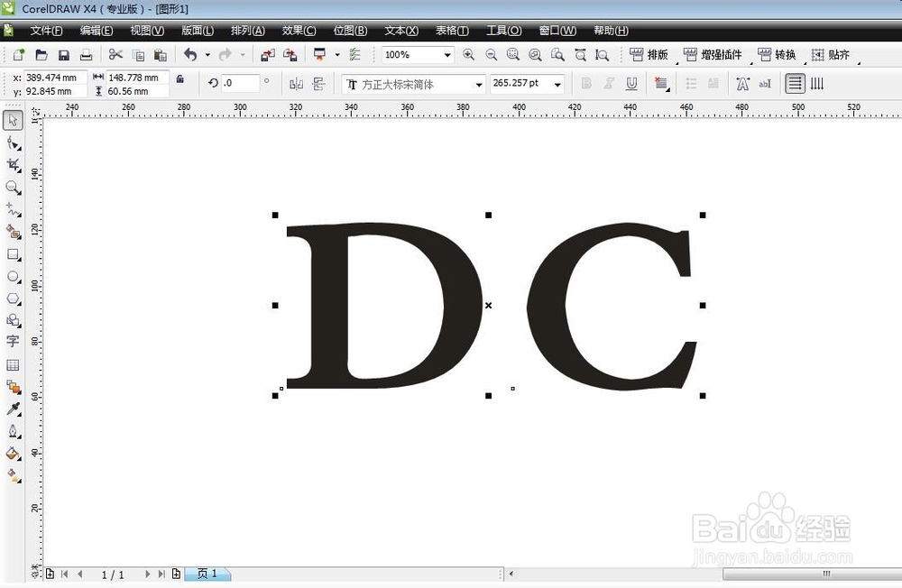The width and height of the screenshot is (902, 588).
Task: Click the horizontal scrollbar thumb
Action: (x=813, y=574)
